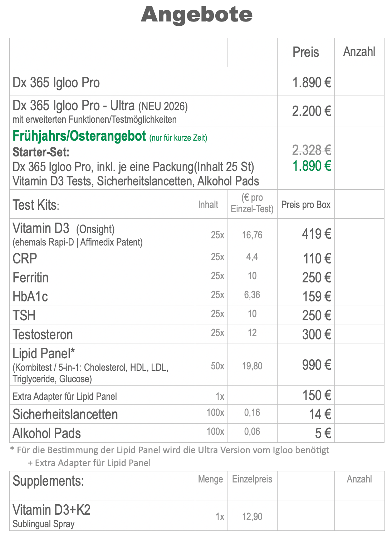Viewport: 392px width, 534px height.
Task: Select the Lipid Panel* test kit label
Action: click(x=44, y=354)
